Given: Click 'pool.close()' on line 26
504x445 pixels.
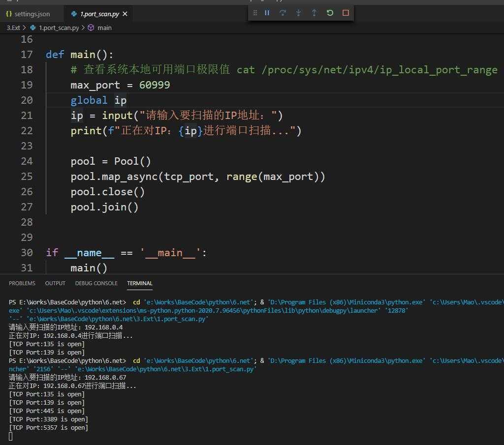Looking at the screenshot, I should (x=108, y=192).
